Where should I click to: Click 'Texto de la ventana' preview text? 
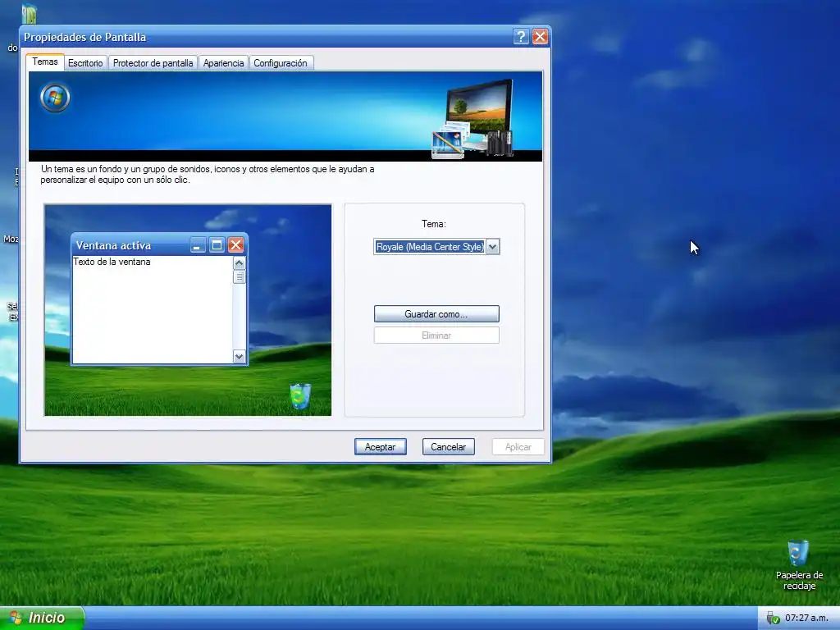point(112,262)
